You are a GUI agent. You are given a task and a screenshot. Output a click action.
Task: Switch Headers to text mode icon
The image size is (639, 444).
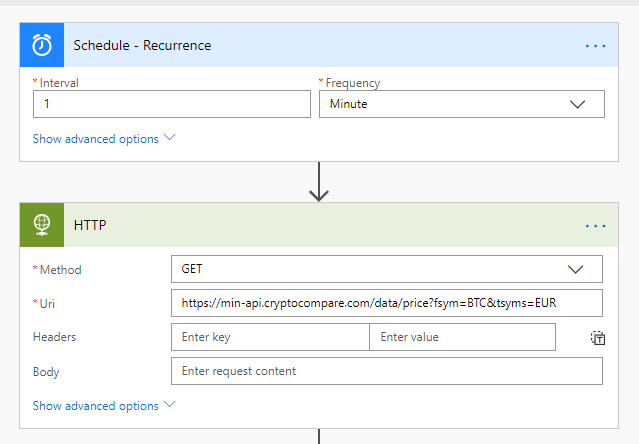click(x=598, y=338)
